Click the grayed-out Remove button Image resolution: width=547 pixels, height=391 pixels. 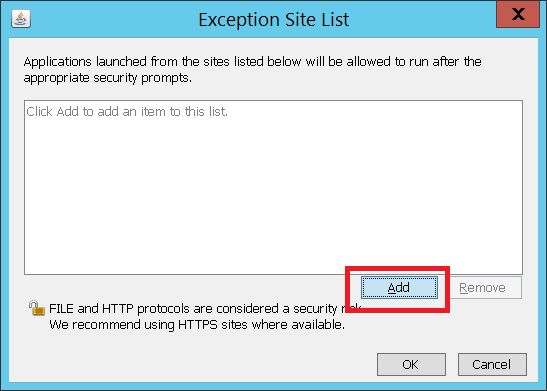pos(484,288)
